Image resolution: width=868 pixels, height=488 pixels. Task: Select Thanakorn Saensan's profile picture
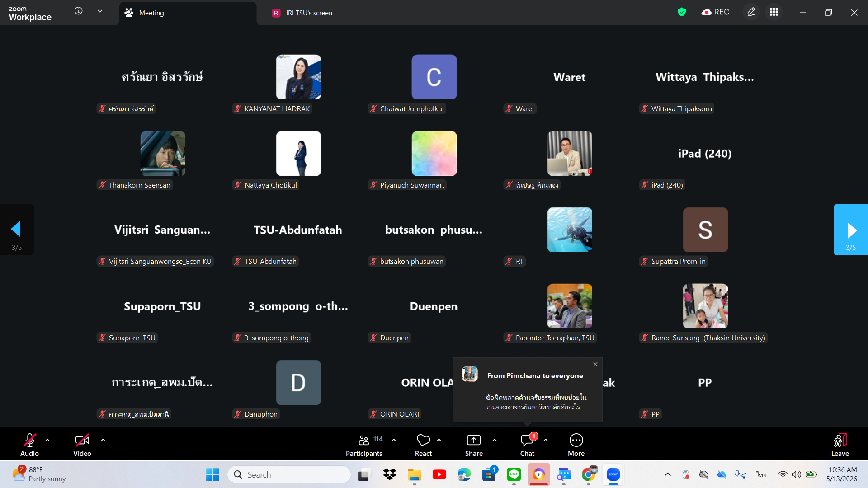163,154
